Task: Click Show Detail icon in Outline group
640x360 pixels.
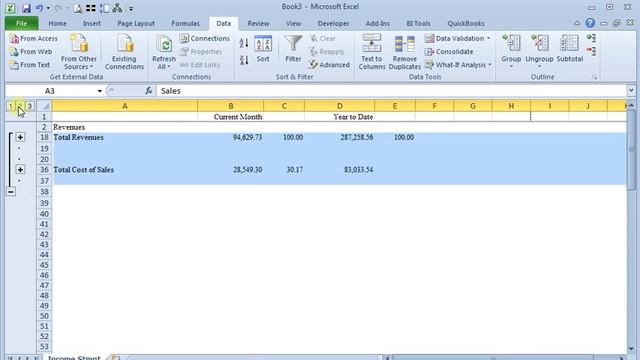Action: (x=591, y=38)
